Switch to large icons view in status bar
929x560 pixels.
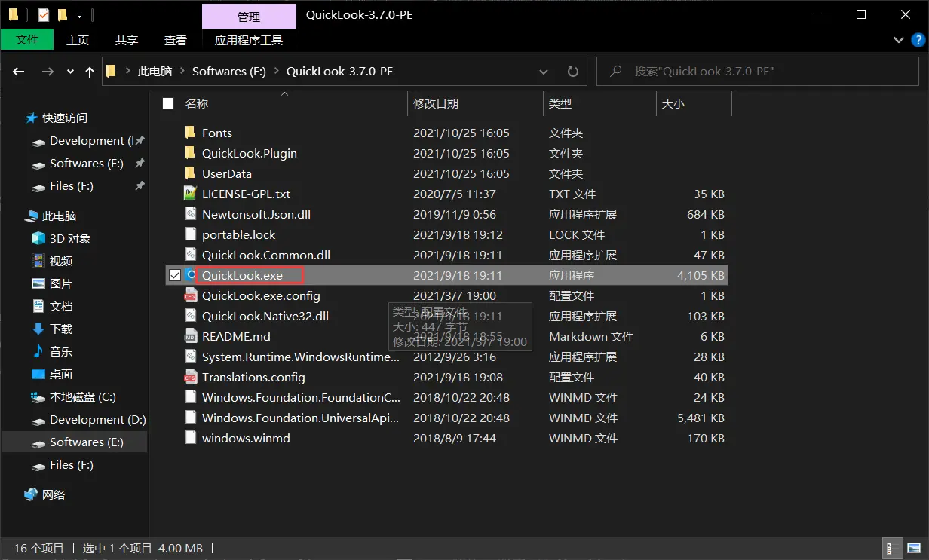[912, 548]
